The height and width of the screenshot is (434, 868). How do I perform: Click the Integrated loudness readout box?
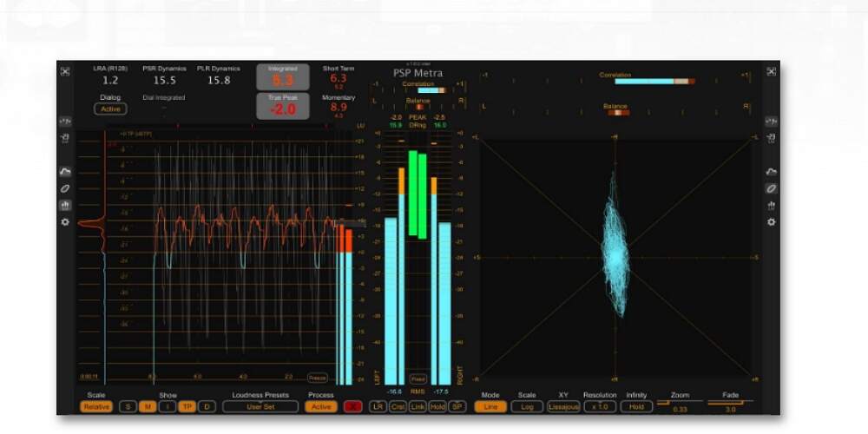click(283, 77)
